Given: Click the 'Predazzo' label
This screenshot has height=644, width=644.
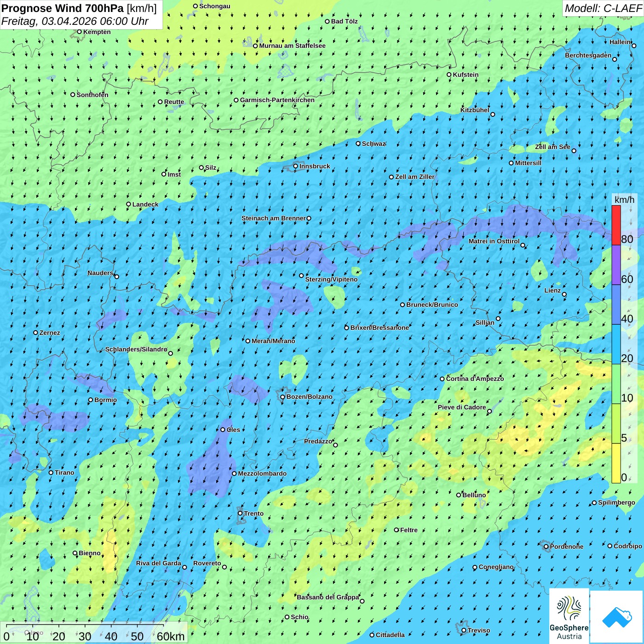Looking at the screenshot, I should pos(318,441).
